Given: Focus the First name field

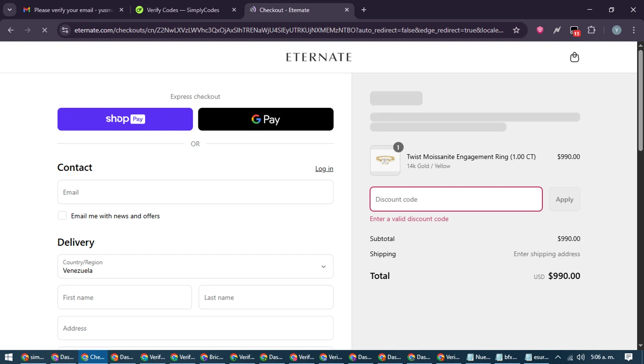Looking at the screenshot, I should click(125, 297).
